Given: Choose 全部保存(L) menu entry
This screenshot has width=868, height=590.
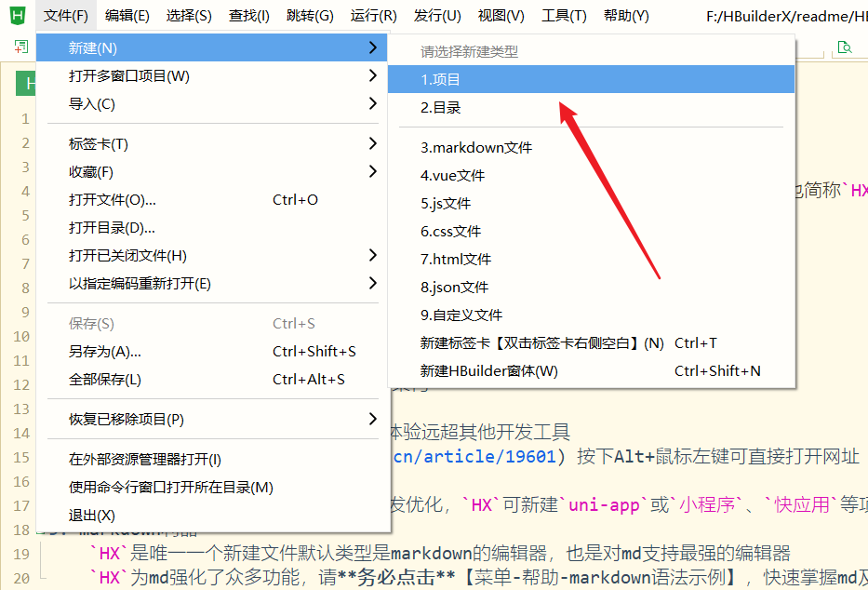Looking at the screenshot, I should click(213, 379).
